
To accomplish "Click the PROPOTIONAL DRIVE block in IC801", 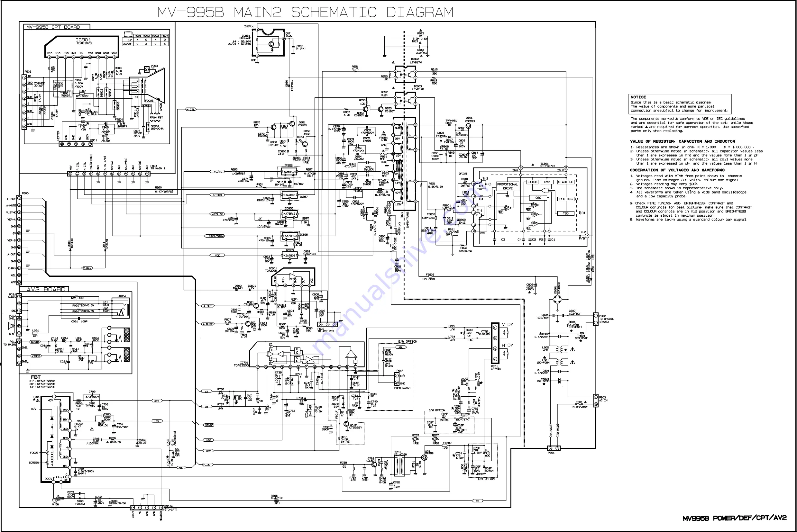I will [508, 186].
